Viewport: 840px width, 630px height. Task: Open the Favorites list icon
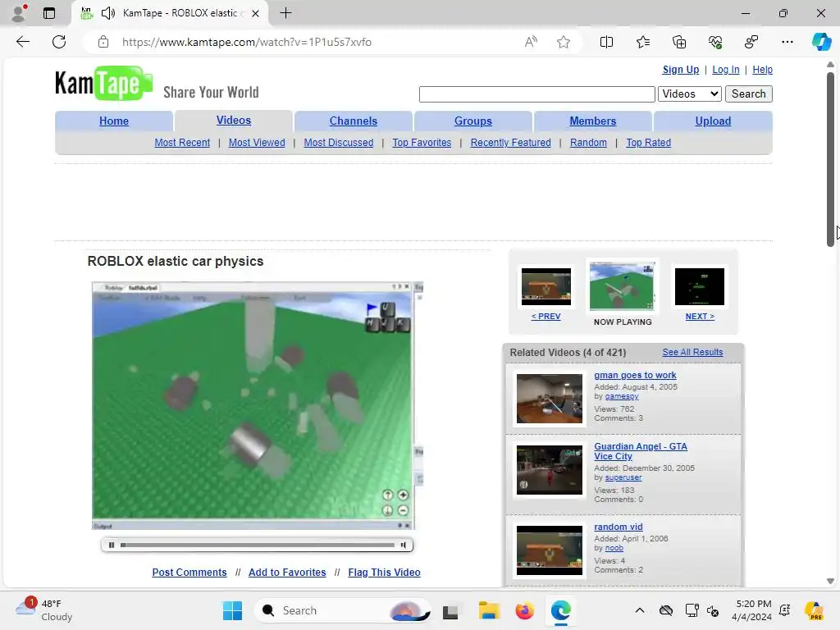coord(643,42)
